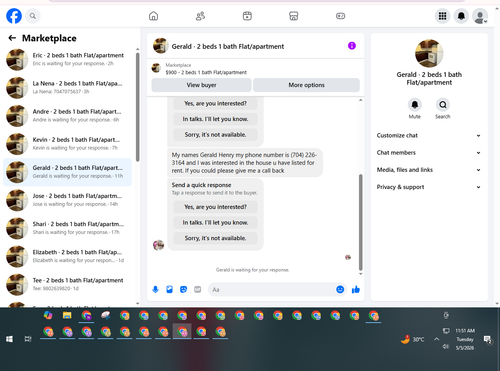Open the Reels video icon in navigation
Screen dimensions: 500x371
(247, 16)
